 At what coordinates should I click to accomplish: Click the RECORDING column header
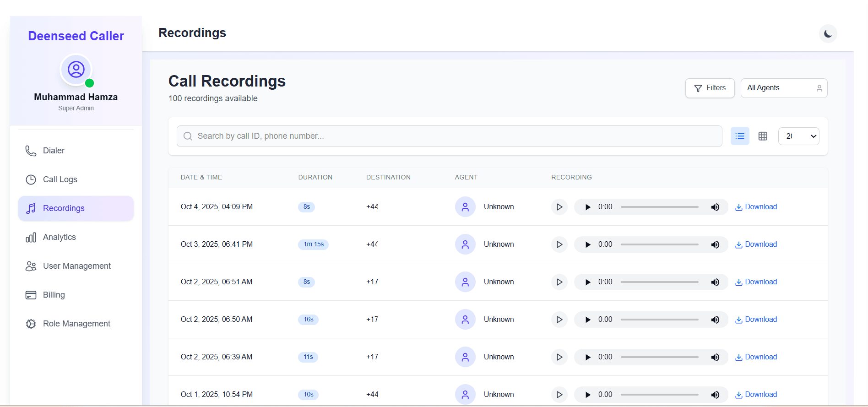pos(571,177)
